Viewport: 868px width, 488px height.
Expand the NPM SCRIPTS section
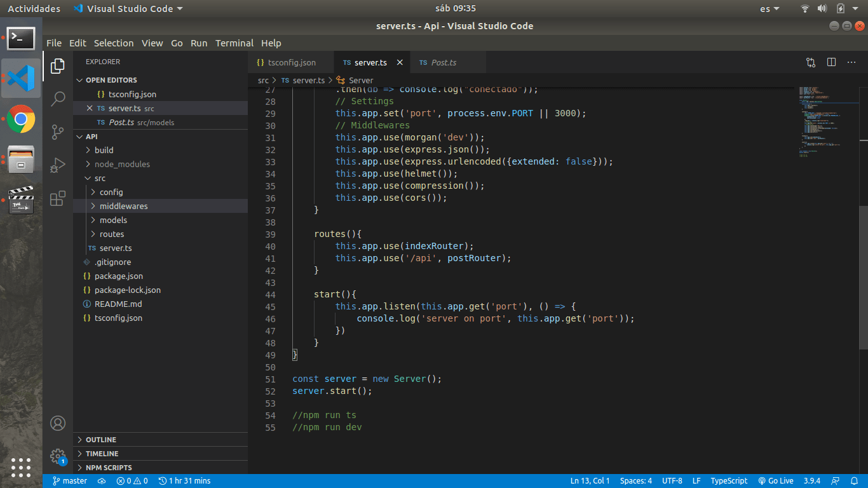tap(109, 468)
